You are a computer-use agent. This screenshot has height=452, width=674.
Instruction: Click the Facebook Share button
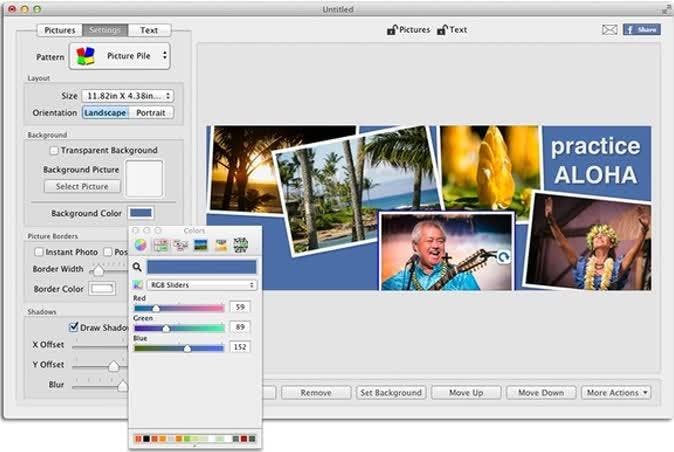[x=642, y=30]
